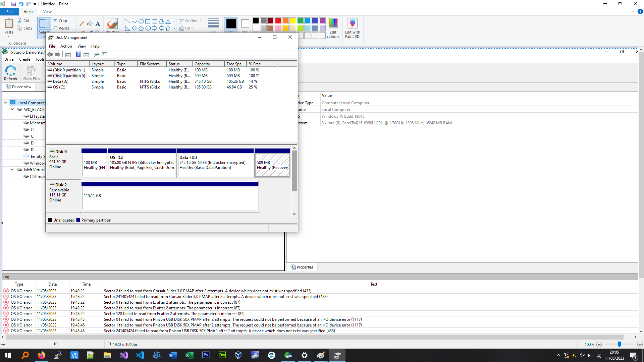This screenshot has width=644, height=362.
Task: Switch to the Device view tab in R-Studio
Action: point(19,87)
